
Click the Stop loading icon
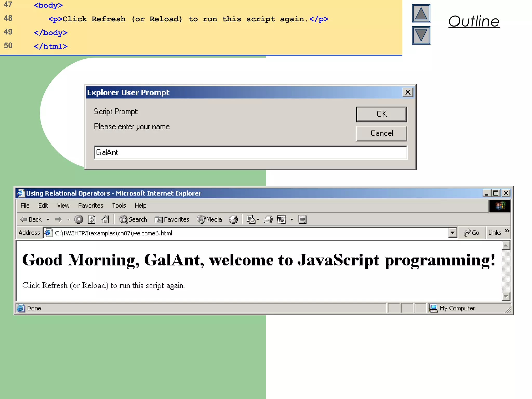pos(78,220)
